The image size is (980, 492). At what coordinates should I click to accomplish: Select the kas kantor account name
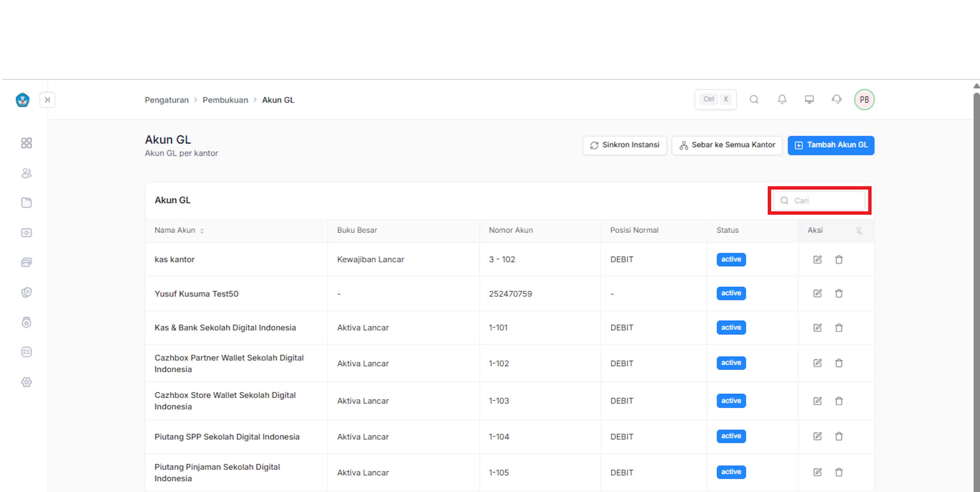click(x=174, y=259)
